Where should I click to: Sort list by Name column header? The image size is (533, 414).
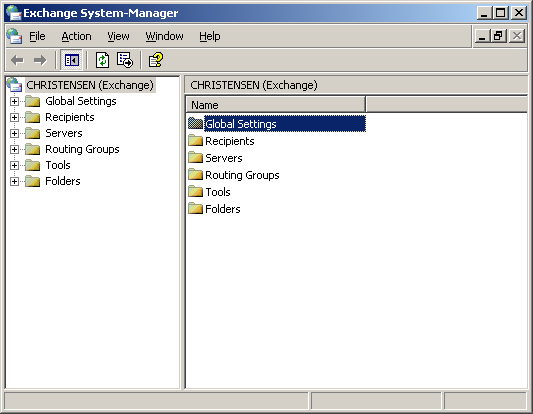tap(275, 105)
